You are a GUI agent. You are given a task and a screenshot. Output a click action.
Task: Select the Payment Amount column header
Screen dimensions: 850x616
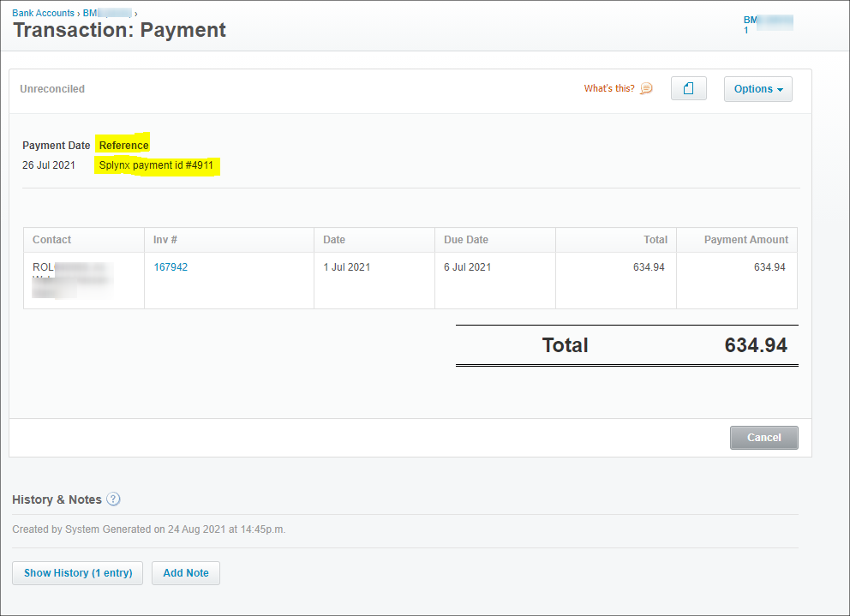[745, 239]
